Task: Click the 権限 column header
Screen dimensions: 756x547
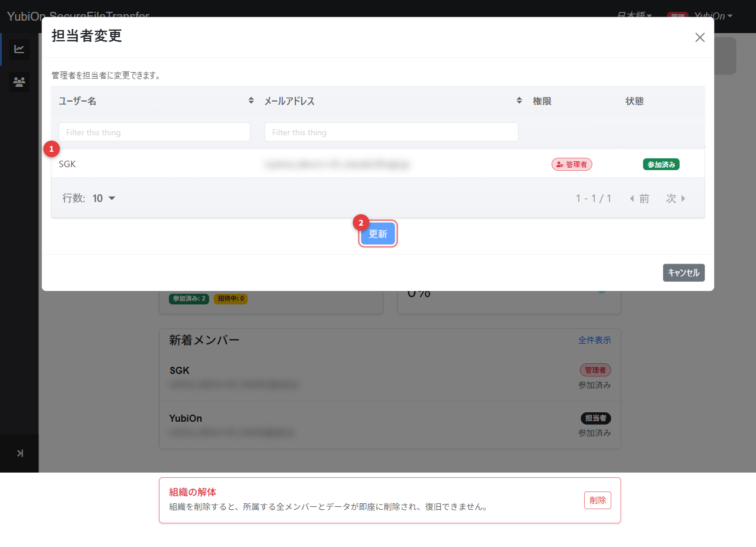Action: tap(542, 101)
